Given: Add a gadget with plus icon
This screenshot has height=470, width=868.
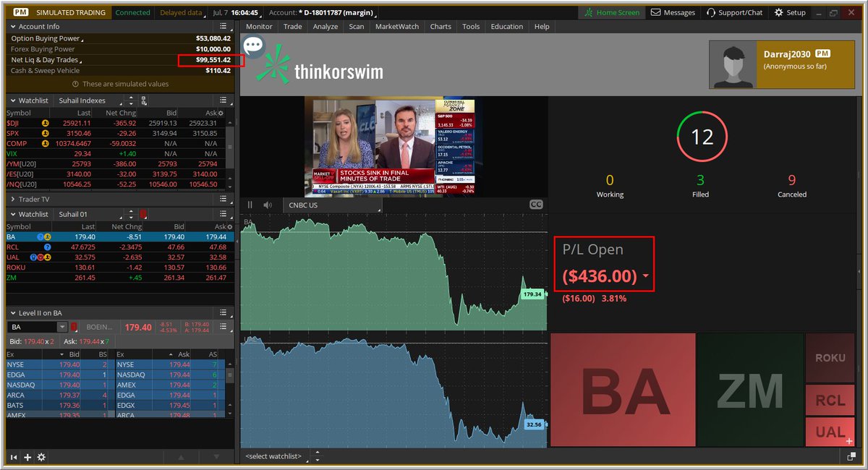Looking at the screenshot, I should point(27,457).
